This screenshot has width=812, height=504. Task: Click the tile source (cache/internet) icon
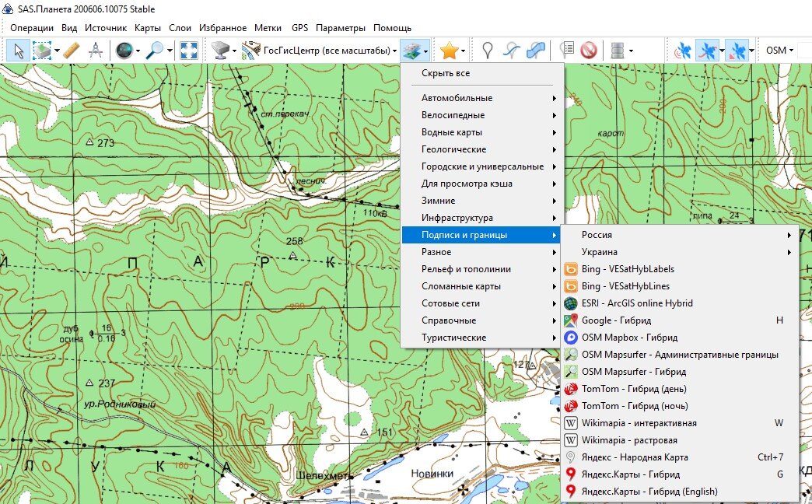(x=220, y=51)
